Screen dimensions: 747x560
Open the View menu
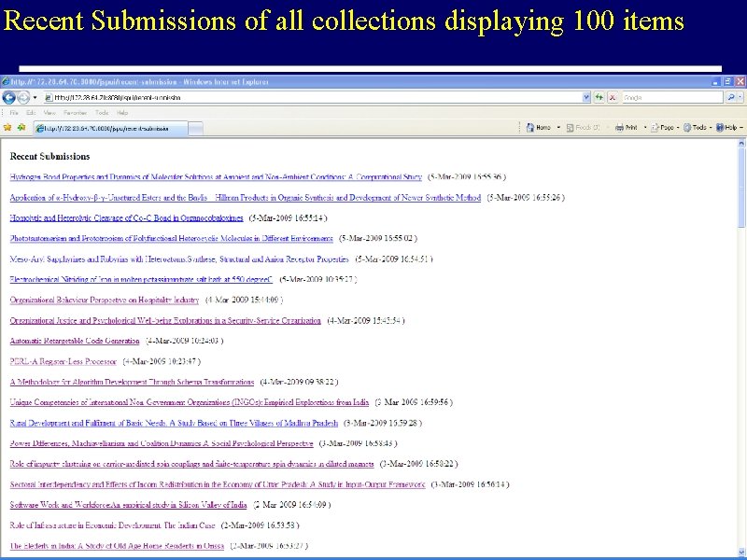pos(47,111)
